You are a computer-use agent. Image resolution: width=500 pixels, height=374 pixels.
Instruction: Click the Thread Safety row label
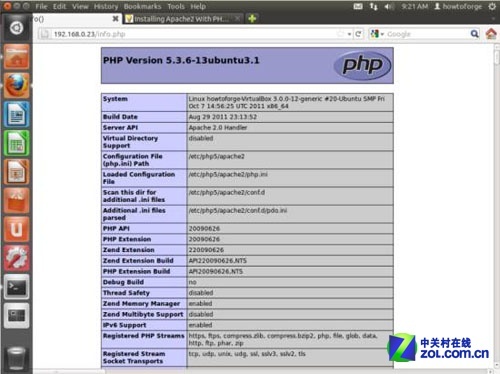126,293
